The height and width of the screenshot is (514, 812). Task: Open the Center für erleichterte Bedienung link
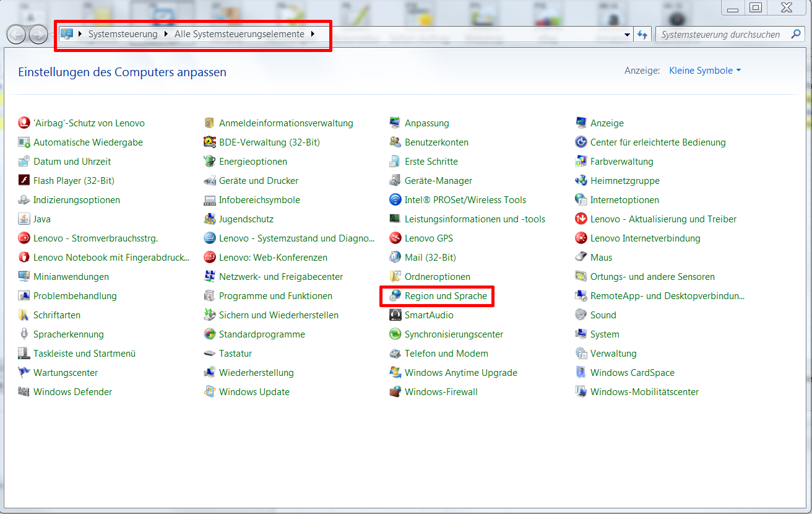pos(658,142)
